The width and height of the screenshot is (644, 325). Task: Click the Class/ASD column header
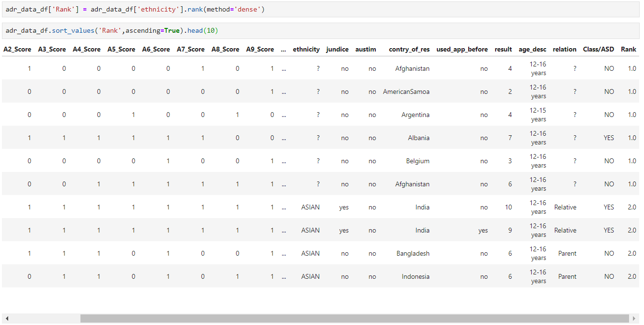click(x=598, y=49)
